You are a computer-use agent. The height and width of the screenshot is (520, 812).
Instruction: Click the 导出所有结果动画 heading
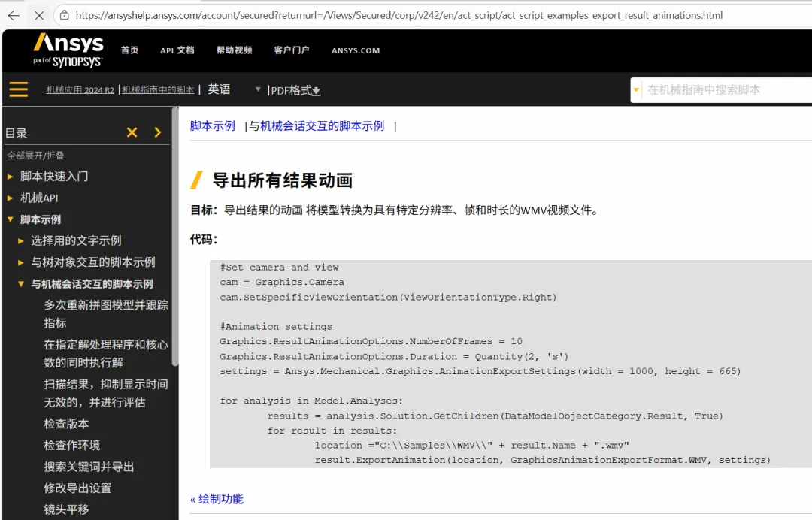[283, 180]
